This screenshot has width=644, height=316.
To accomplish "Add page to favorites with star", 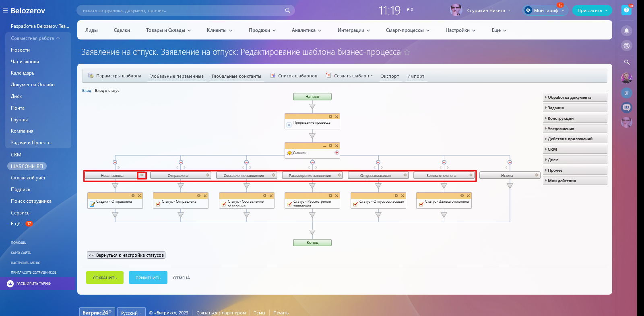I will pos(407,52).
